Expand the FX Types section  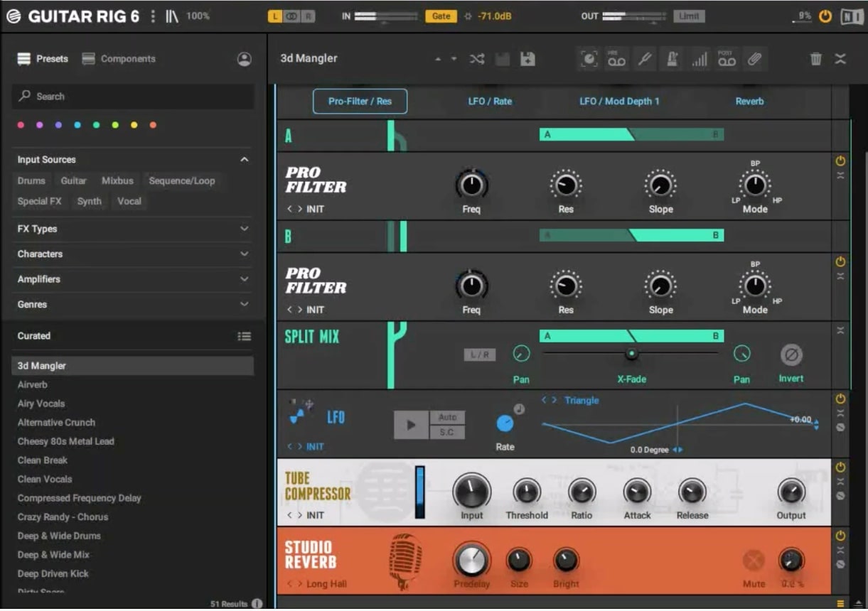pyautogui.click(x=245, y=229)
